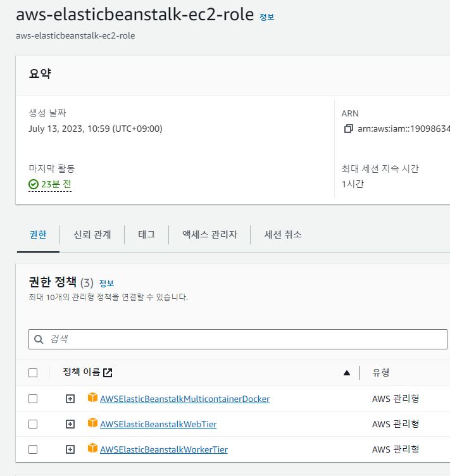
Task: Click the 1시간 max session duration value
Action: (353, 184)
